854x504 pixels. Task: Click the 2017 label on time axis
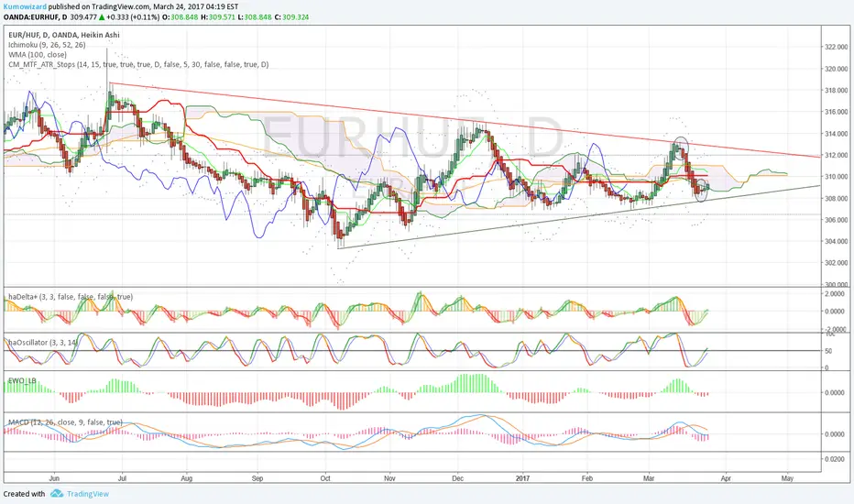[522, 478]
